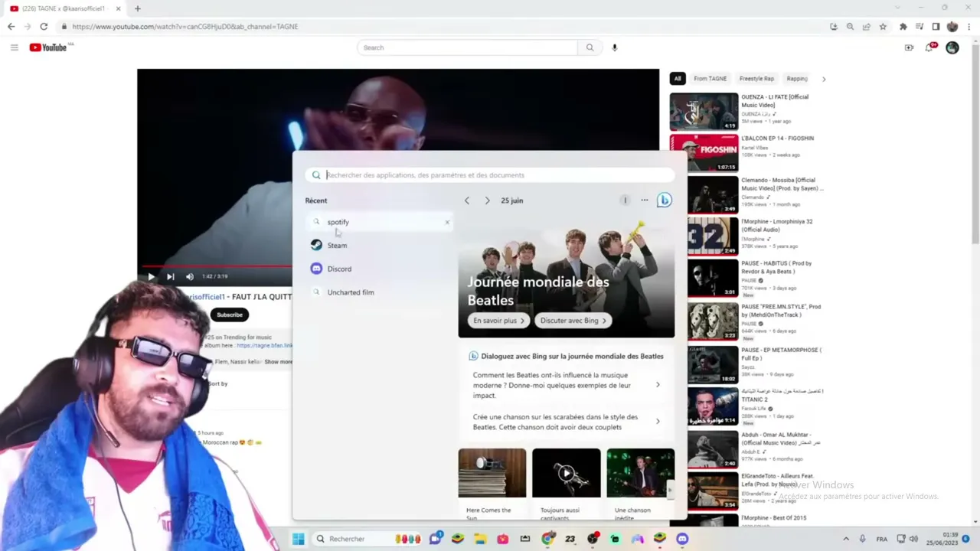Go to previous day in search highlights
Image resolution: width=980 pixels, height=551 pixels.
(x=467, y=201)
